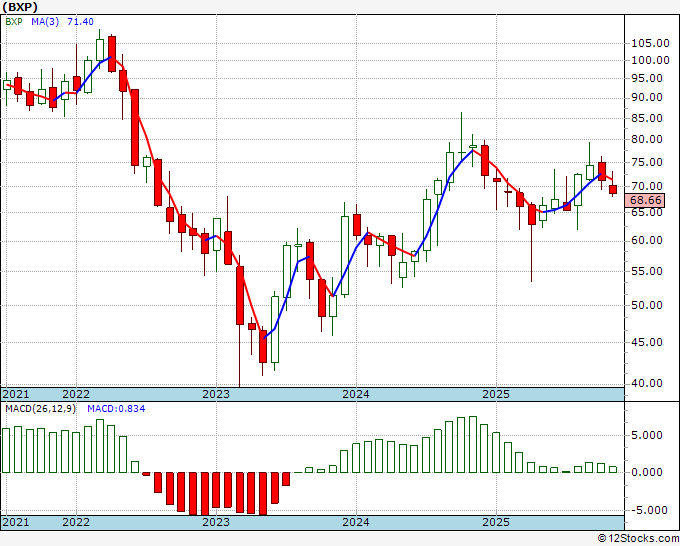Select the BXP legend label
The image size is (680, 546).
click(x=14, y=22)
